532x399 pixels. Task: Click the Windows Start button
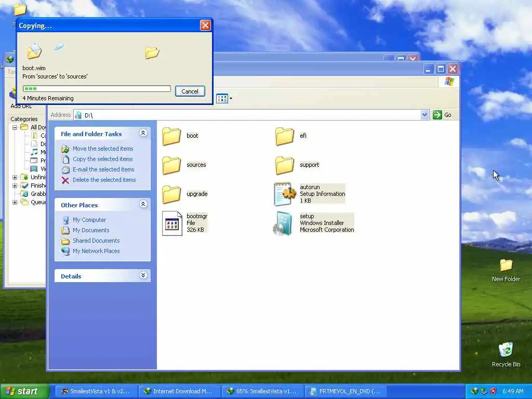click(24, 391)
